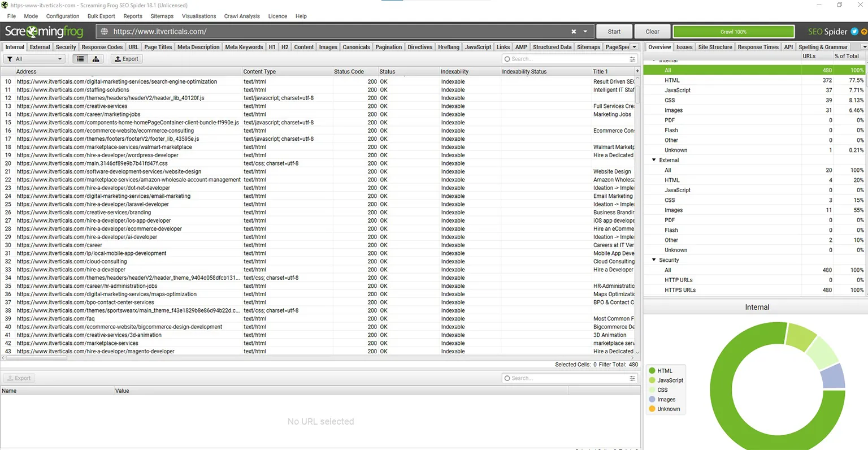Switch to list view icon

point(80,59)
